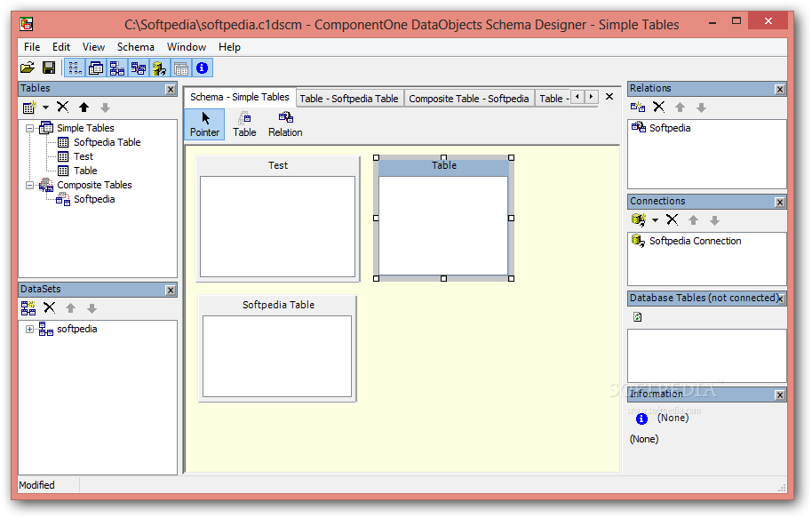Click the new table icon in Tables panel

[29, 108]
